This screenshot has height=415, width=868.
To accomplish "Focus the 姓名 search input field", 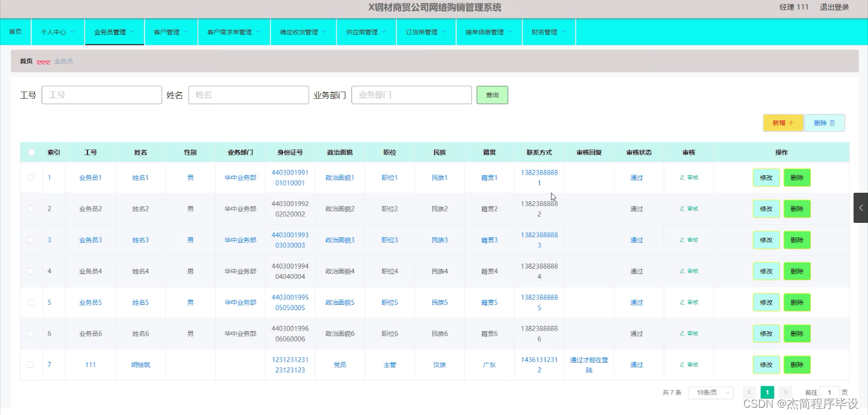I will 249,95.
